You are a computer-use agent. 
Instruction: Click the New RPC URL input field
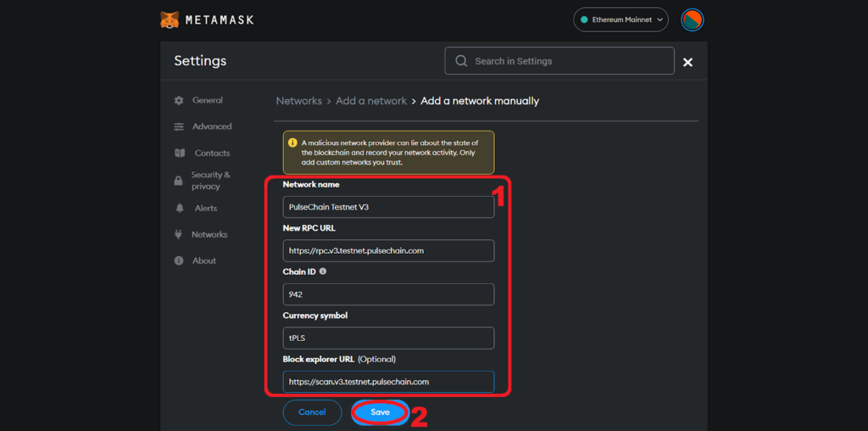(388, 250)
